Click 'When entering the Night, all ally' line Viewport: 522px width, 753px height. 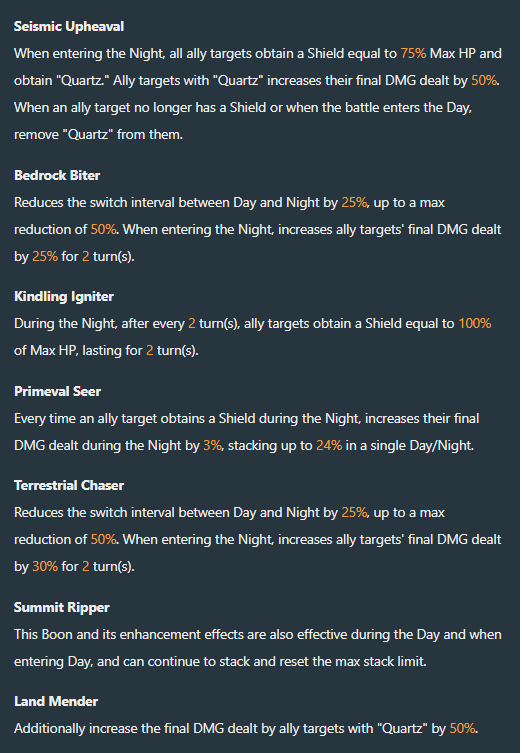(258, 53)
